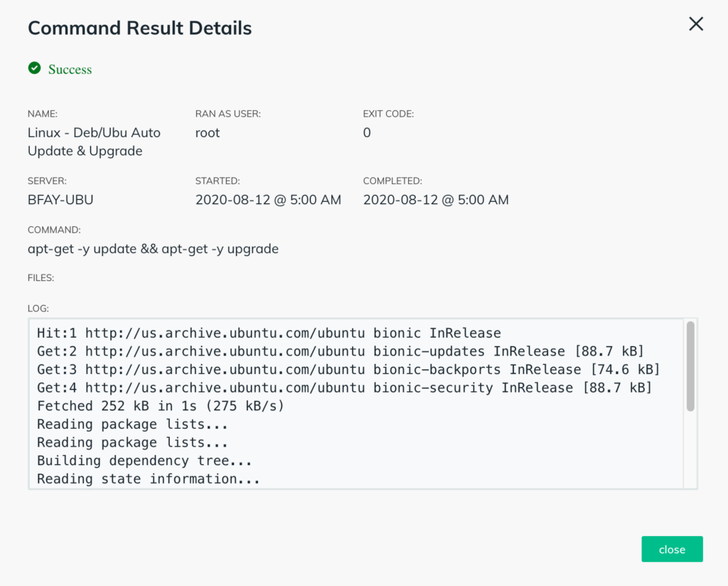Screen dimensions: 728x586
Task: Select the BFAY-UBU server name
Action: pyautogui.click(x=60, y=200)
